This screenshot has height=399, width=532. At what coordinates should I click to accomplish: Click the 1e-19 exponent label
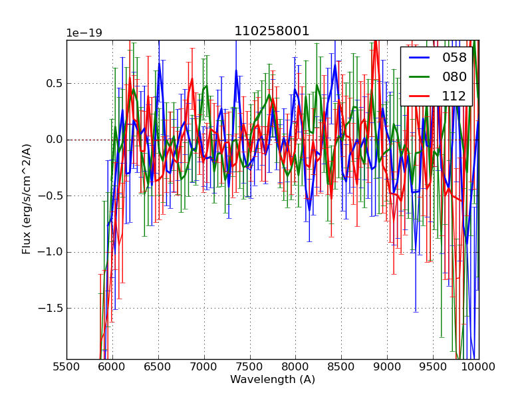click(84, 33)
